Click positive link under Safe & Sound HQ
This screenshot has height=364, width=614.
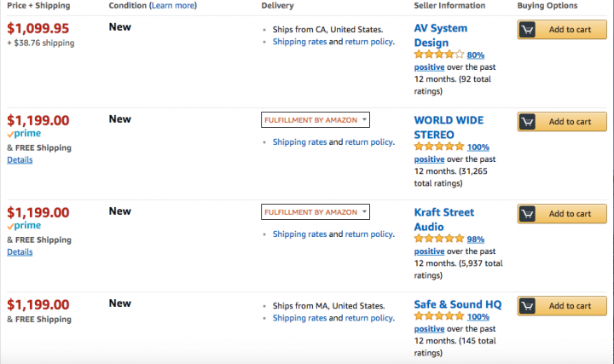click(x=429, y=329)
